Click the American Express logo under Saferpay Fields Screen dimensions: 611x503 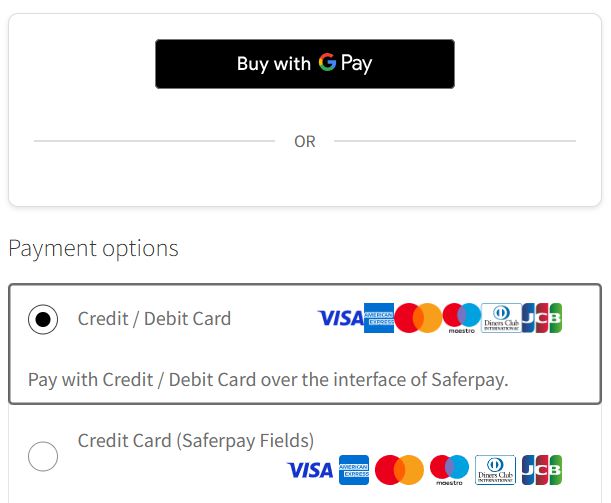click(x=354, y=470)
